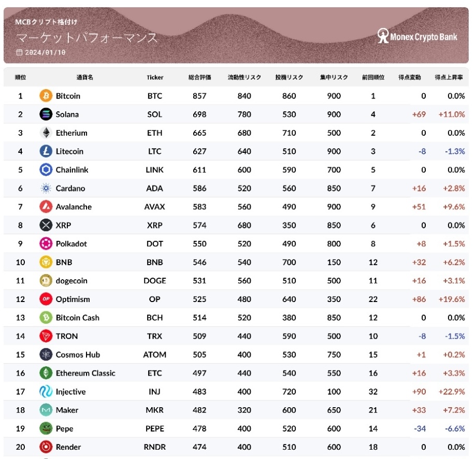
Task: Click the calendar icon beside the date
Action: coord(19,52)
